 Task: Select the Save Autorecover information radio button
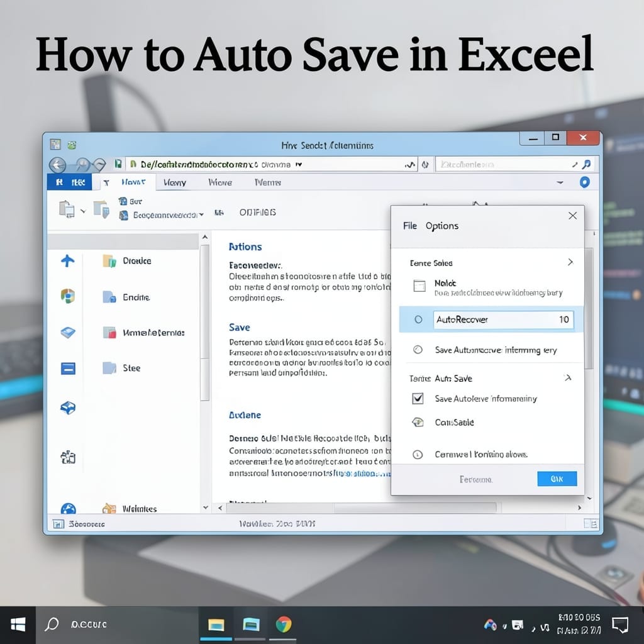point(418,350)
